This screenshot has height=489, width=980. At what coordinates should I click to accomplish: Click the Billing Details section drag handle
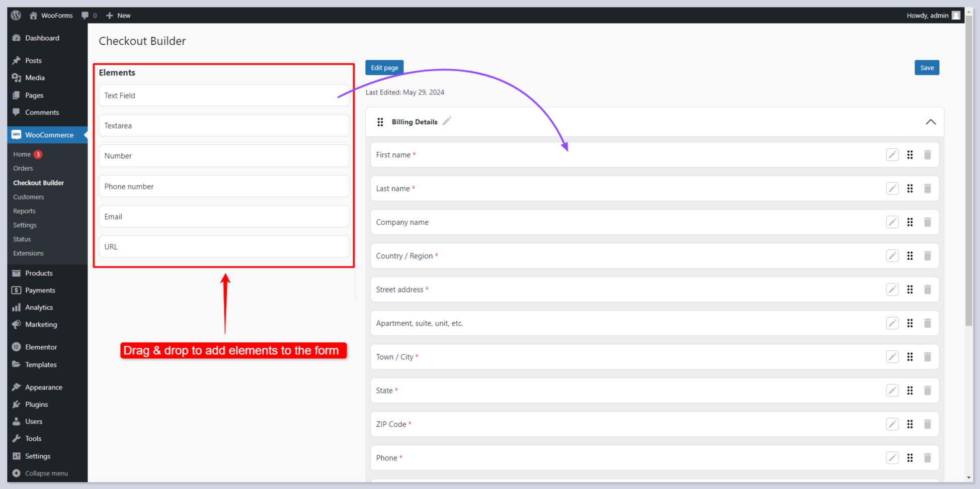[380, 122]
